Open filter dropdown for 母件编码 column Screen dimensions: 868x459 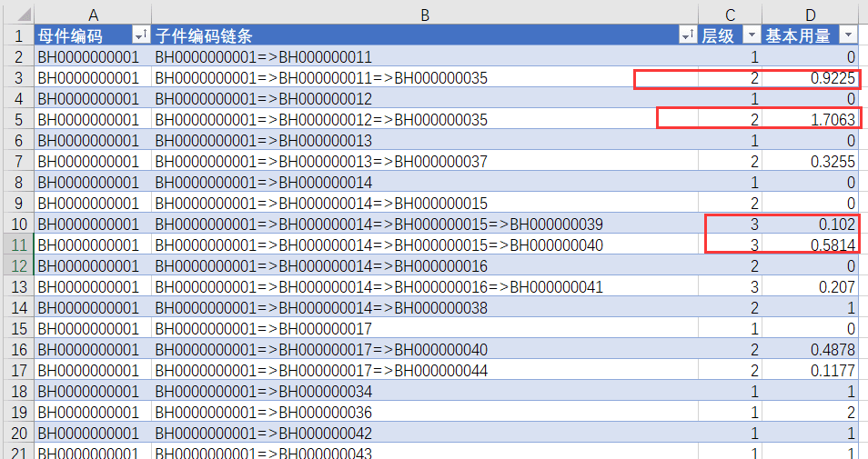tap(142, 36)
